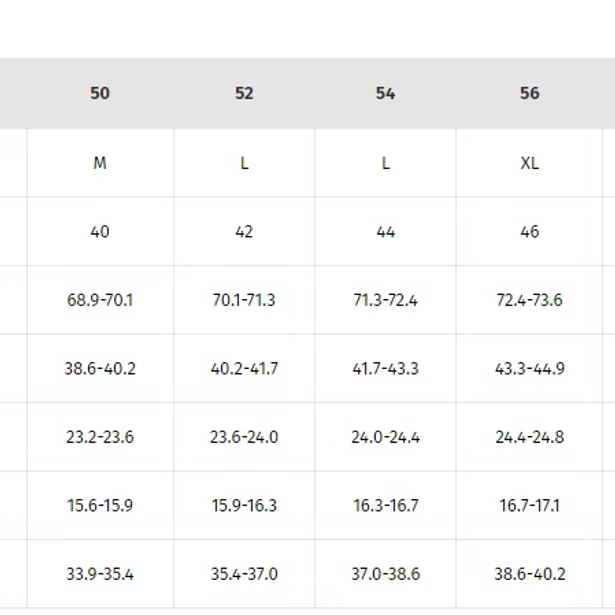Viewport: 615px width, 615px height.
Task: Select the L cell under column 54
Action: click(x=385, y=163)
